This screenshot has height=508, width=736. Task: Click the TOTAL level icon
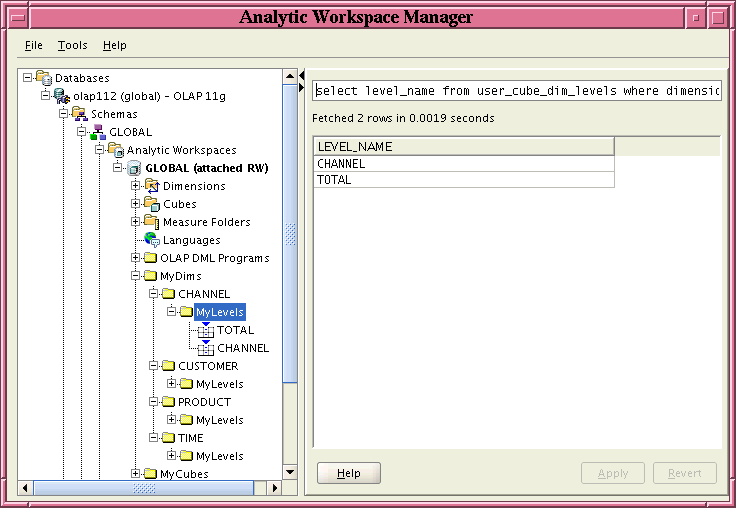(206, 330)
